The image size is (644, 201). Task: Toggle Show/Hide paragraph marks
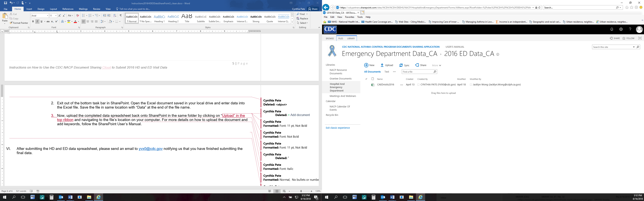pyautogui.click(x=121, y=16)
